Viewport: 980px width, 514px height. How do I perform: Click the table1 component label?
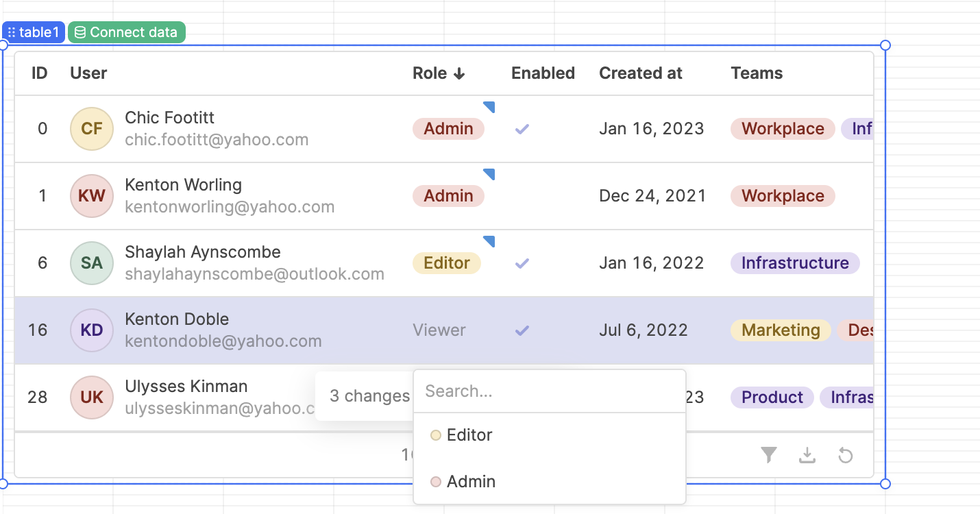click(x=34, y=32)
